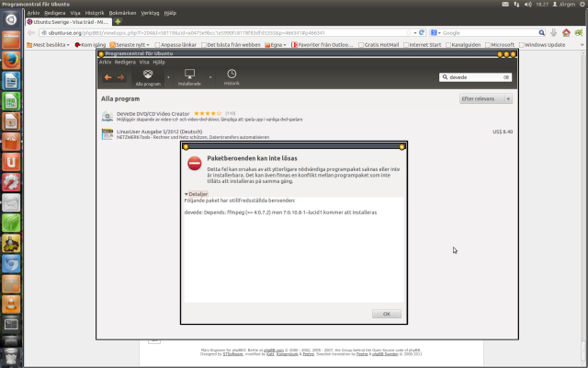
Task: Open Ubuntu Software Center dock icon
Action: [11, 142]
